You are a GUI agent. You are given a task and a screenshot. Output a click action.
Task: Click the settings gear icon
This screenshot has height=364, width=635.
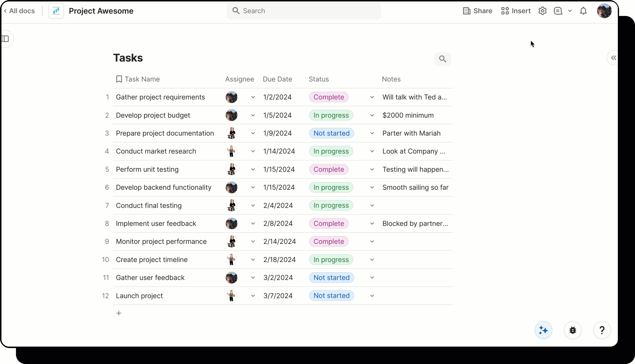(x=542, y=11)
